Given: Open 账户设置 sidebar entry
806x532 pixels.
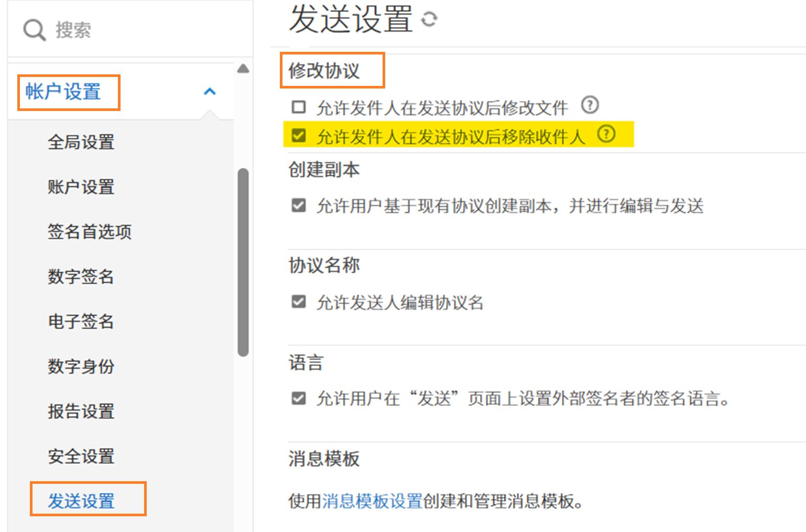Looking at the screenshot, I should (80, 187).
